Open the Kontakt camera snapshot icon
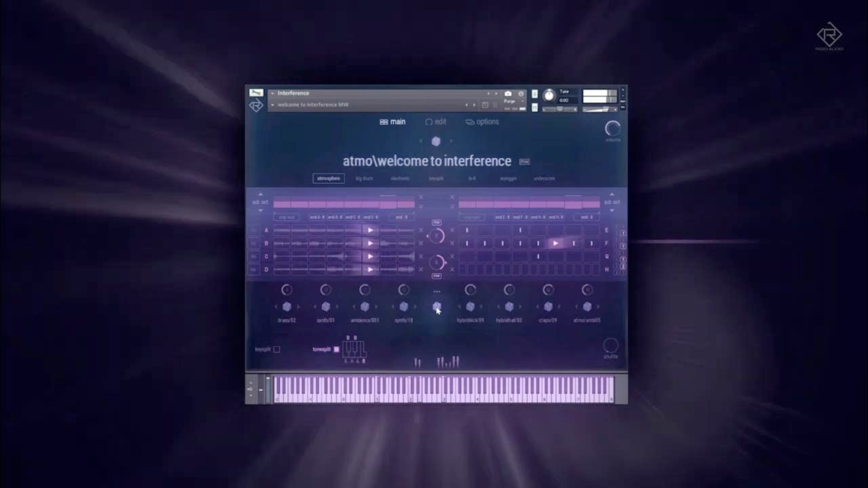The image size is (868, 488). (x=508, y=94)
